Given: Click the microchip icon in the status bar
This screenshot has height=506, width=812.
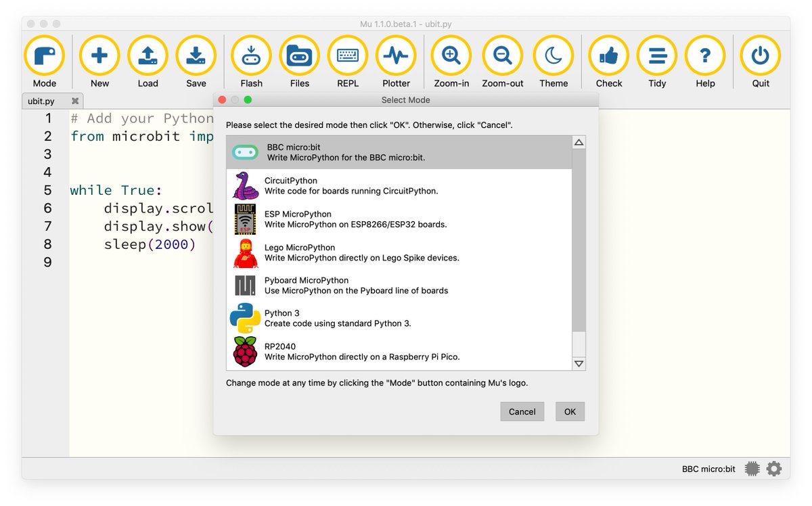Looking at the screenshot, I should pos(751,468).
